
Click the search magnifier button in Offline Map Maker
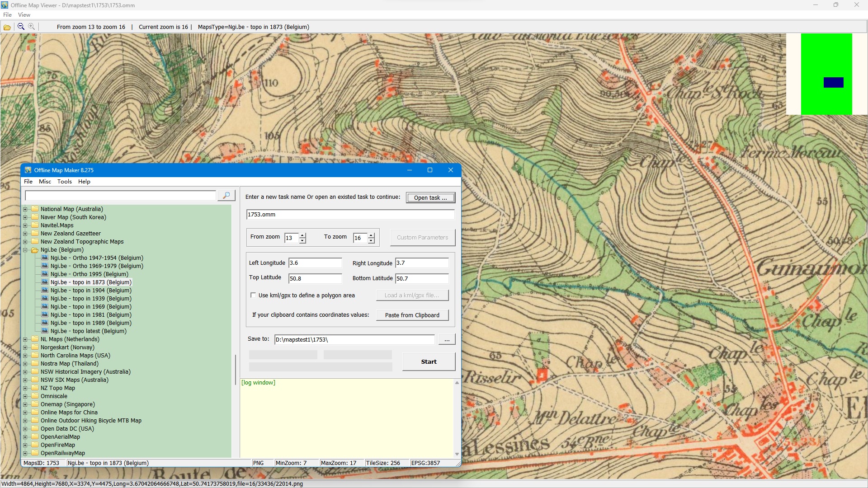click(x=226, y=195)
